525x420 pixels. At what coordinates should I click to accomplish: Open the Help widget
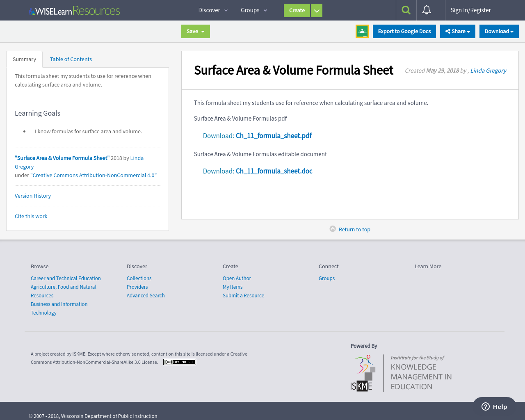tap(494, 406)
